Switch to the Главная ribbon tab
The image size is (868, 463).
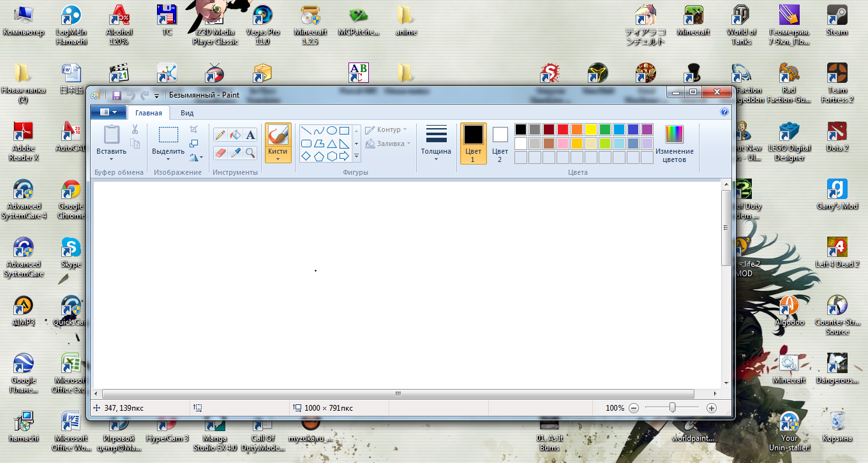click(149, 113)
